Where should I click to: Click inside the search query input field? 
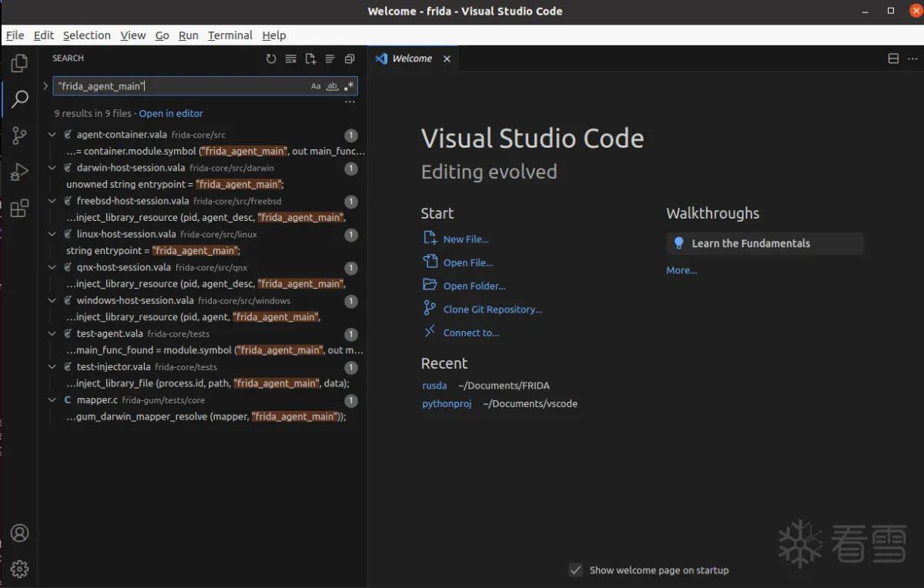(x=181, y=86)
